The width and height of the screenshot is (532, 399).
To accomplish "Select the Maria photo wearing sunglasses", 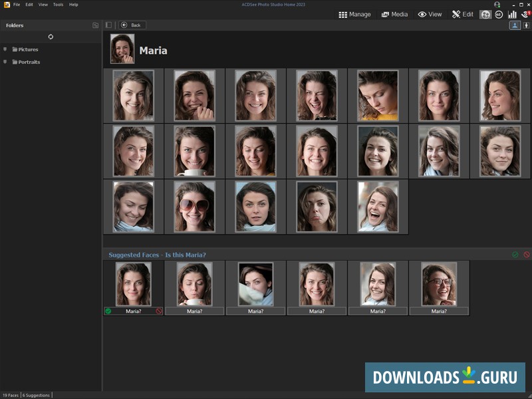I will (195, 207).
